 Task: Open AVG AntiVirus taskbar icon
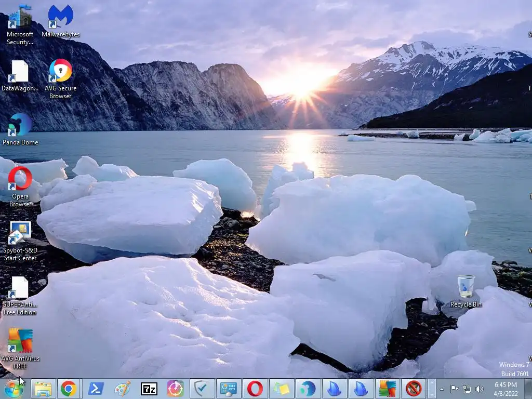pos(387,389)
